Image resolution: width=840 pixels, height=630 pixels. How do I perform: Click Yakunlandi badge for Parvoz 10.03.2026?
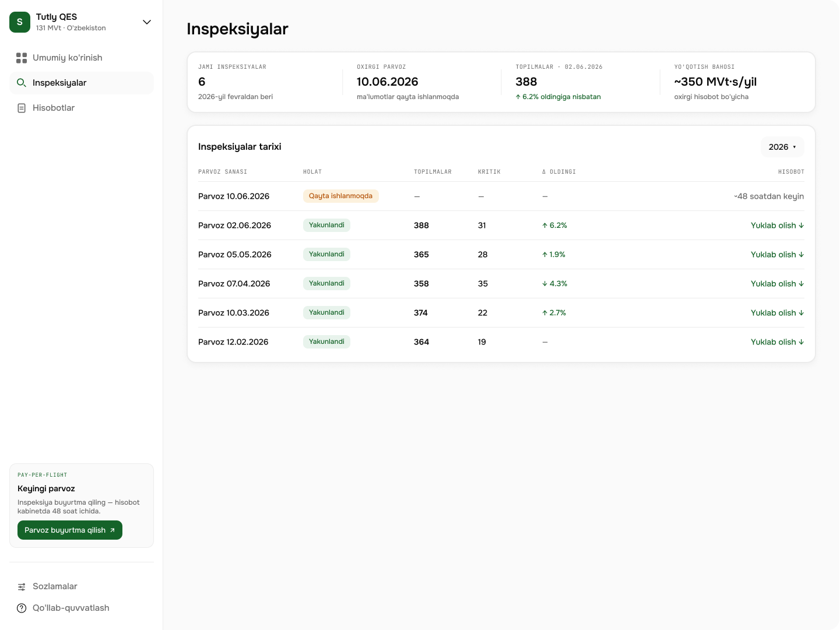[326, 312]
